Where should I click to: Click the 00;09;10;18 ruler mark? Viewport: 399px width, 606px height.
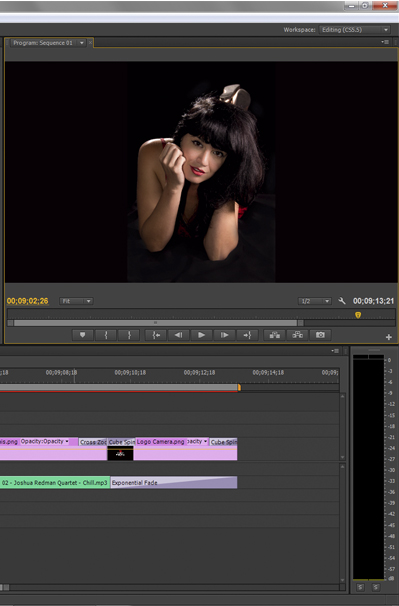click(130, 373)
